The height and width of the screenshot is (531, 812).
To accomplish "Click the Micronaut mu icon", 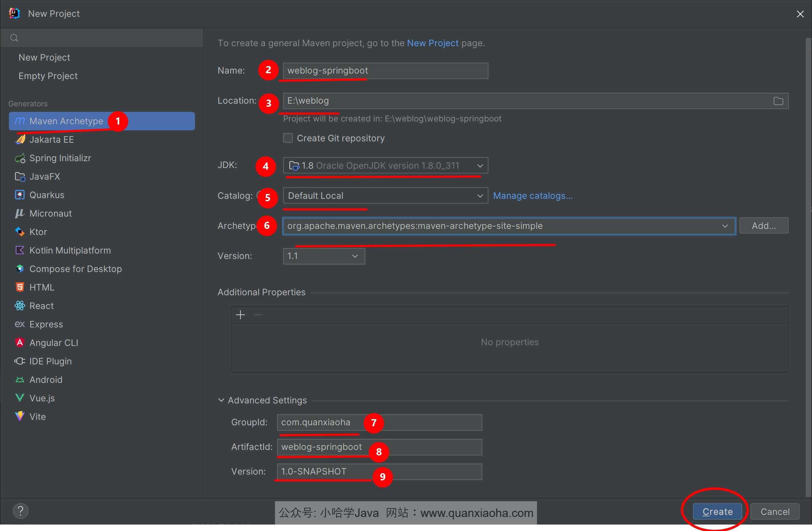I will click(x=20, y=213).
